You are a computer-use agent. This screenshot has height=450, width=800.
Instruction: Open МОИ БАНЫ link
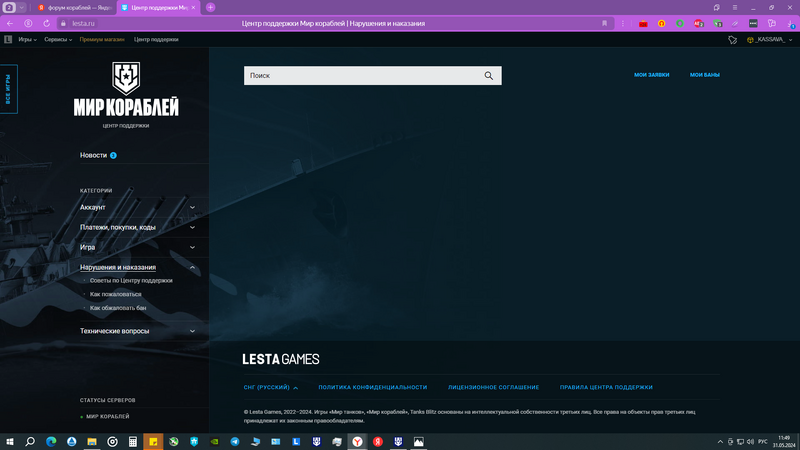[705, 74]
